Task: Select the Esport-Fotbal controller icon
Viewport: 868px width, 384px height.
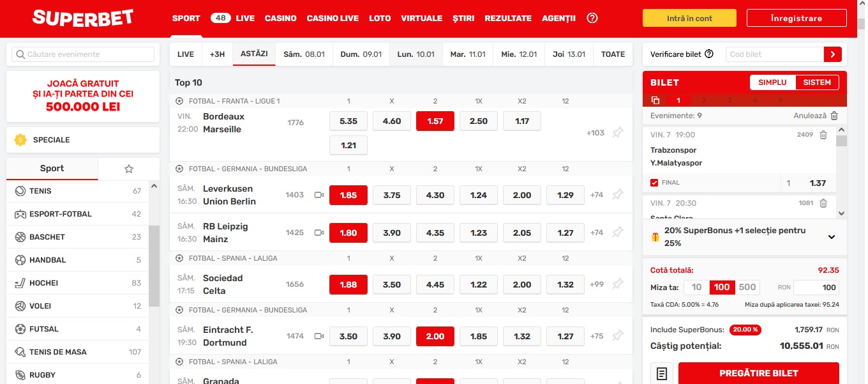Action: (x=20, y=214)
